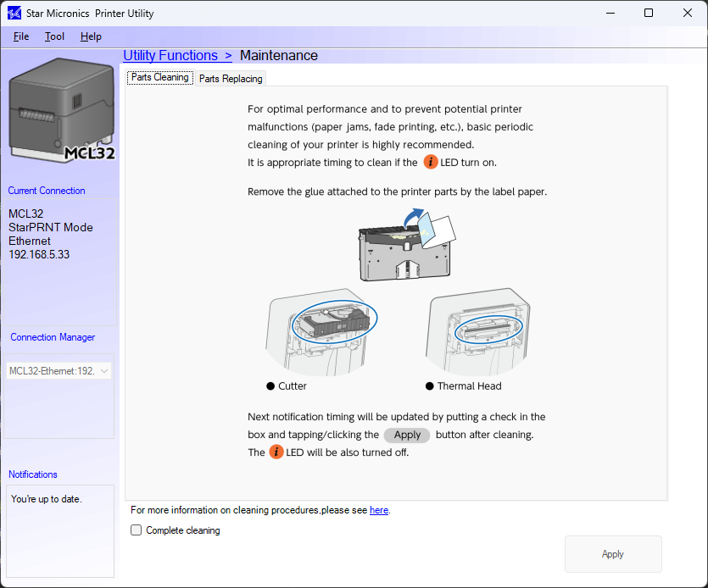Click the MCL32 printer image
The image size is (708, 588).
click(x=62, y=110)
